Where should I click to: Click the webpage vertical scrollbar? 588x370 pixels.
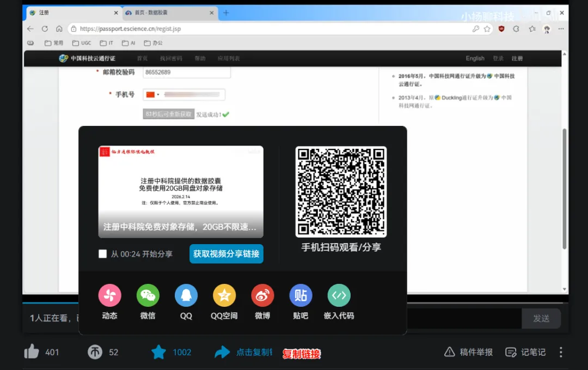[565, 187]
